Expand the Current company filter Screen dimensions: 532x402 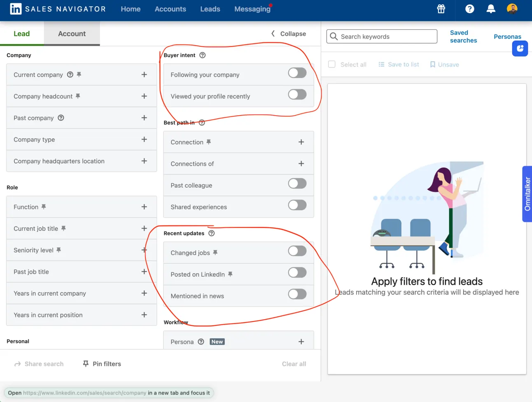point(144,74)
